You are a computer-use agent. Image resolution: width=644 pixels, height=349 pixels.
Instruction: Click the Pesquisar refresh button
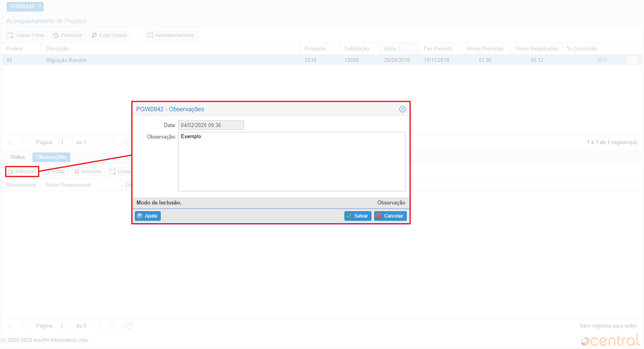pyautogui.click(x=68, y=36)
